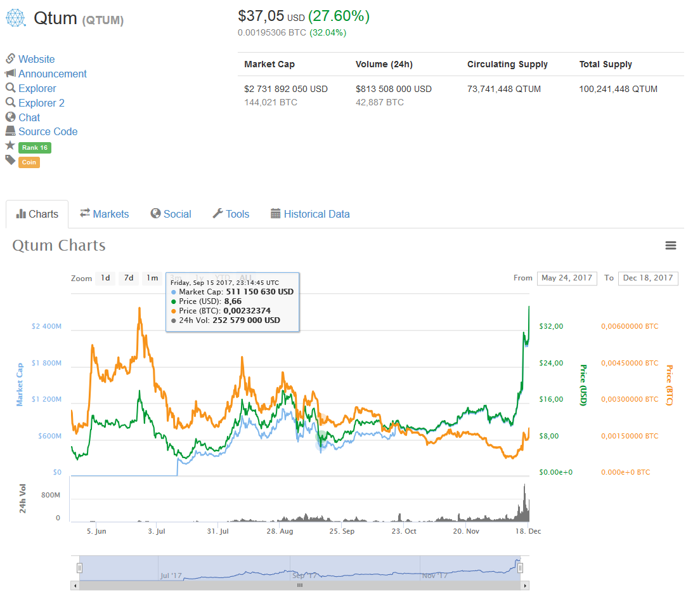Click the tag icon beside Coin
Viewport: 700px width, 599px height.
point(10,160)
